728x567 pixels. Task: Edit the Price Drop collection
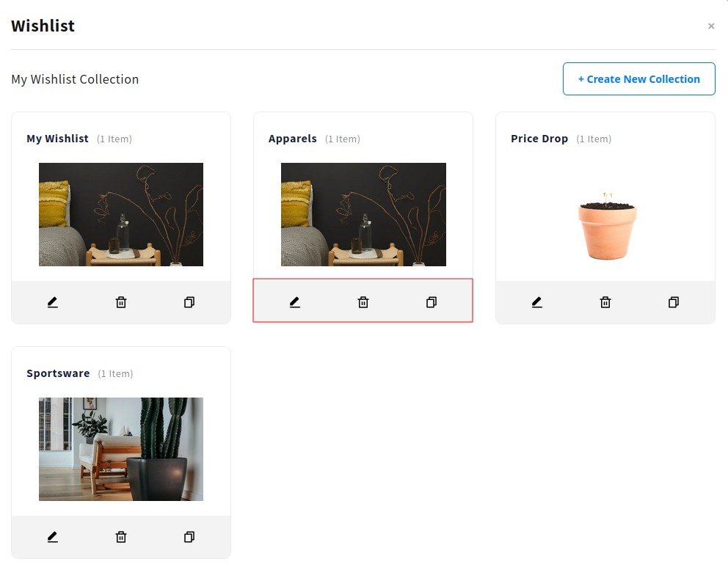tap(537, 302)
